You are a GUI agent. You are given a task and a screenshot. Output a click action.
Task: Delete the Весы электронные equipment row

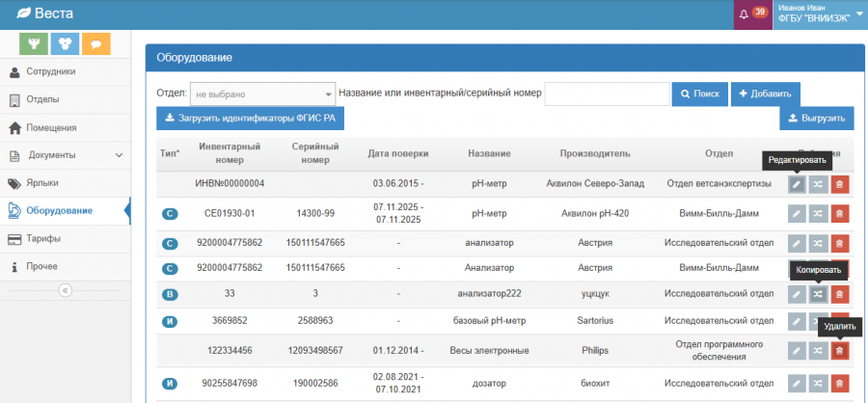(839, 352)
